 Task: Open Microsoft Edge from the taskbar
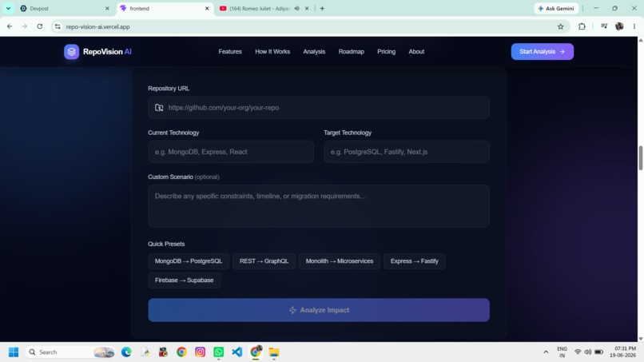pyautogui.click(x=126, y=352)
